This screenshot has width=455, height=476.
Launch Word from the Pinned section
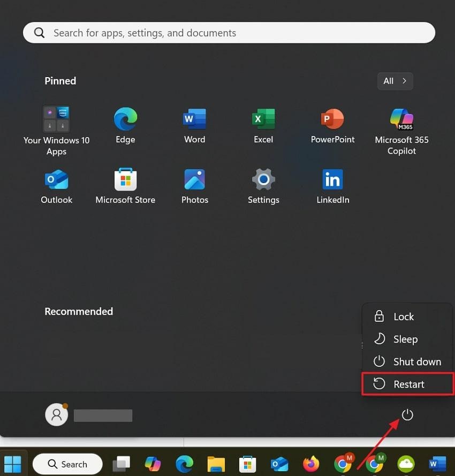194,125
